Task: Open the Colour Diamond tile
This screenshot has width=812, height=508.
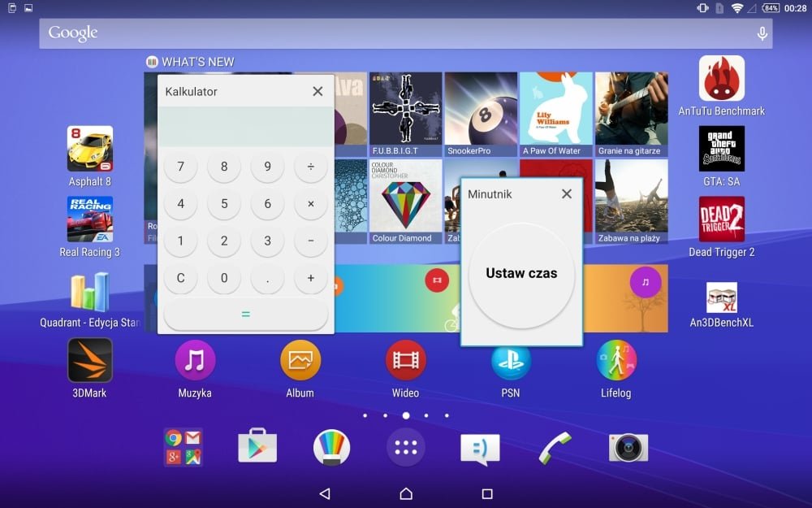Action: 405,201
